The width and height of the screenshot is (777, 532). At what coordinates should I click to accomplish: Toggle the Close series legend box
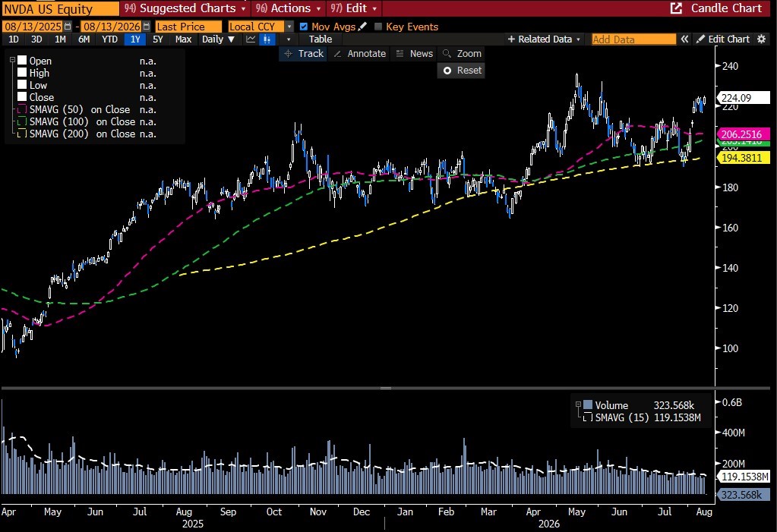[22, 97]
